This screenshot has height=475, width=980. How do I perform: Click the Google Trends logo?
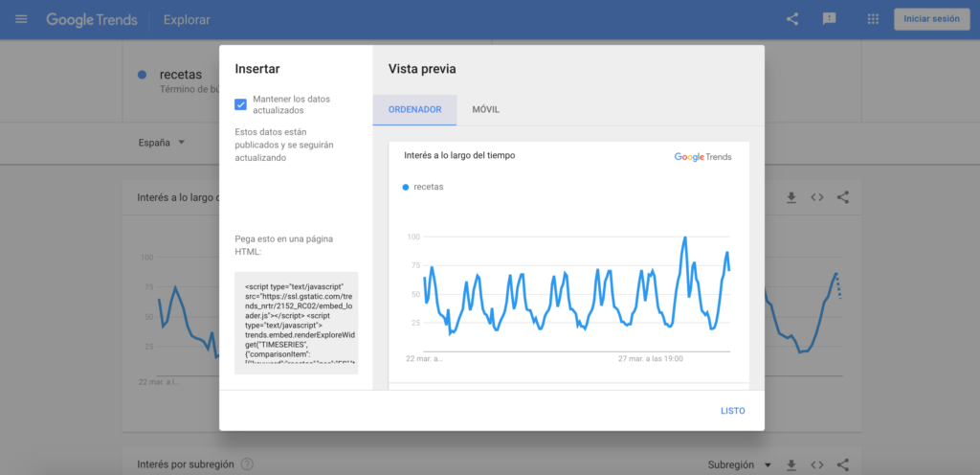coord(92,20)
